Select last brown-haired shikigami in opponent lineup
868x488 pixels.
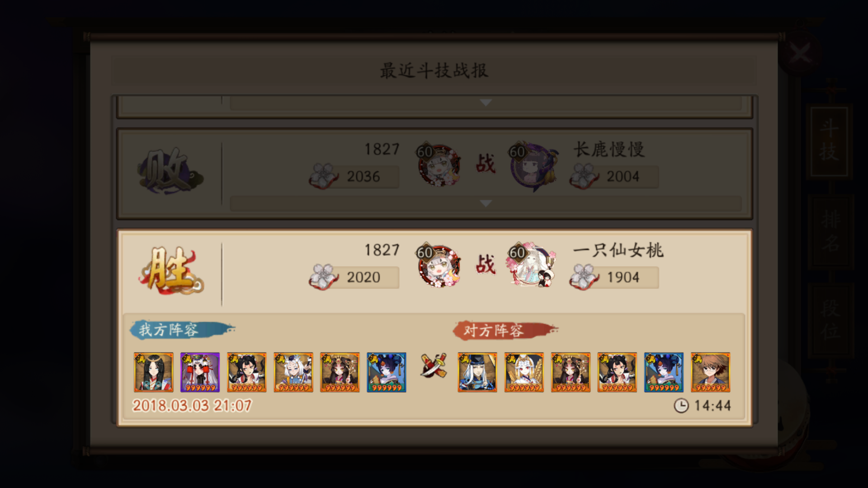pos(711,372)
